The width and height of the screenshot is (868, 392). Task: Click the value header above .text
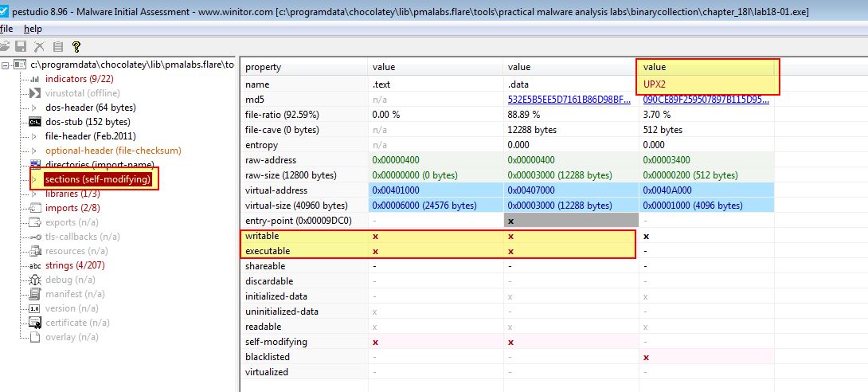(436, 67)
